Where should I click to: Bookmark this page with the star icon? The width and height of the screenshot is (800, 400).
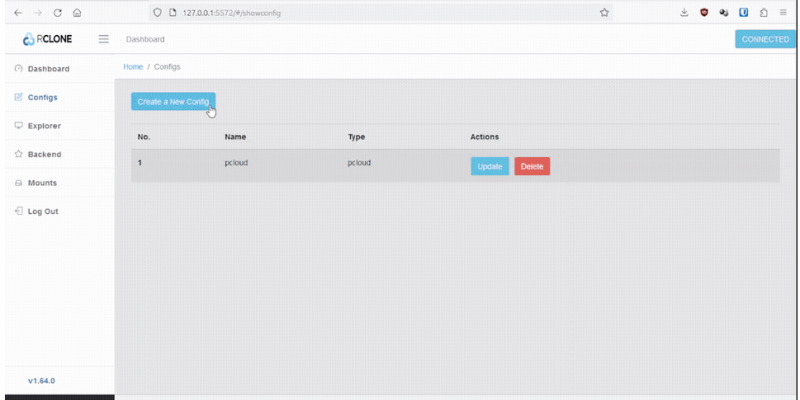[x=604, y=12]
